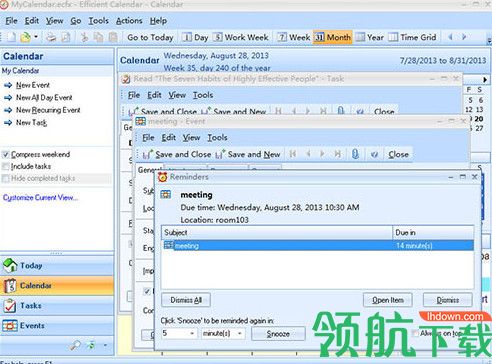Toggle Hide completed tasks checkbox

[x=6, y=179]
